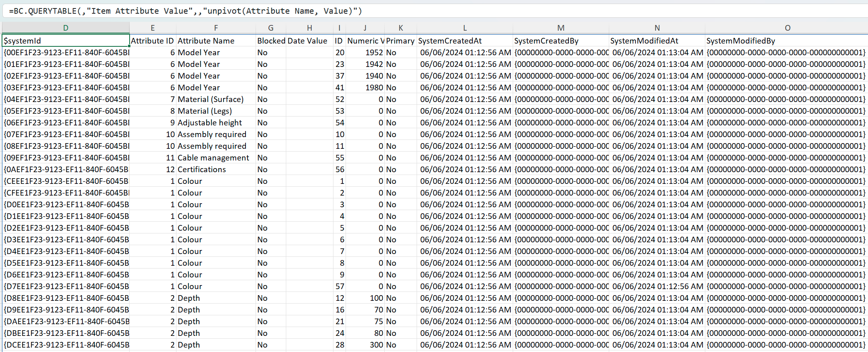The height and width of the screenshot is (352, 868).
Task: Click the Attribute ID header cell
Action: click(x=153, y=41)
